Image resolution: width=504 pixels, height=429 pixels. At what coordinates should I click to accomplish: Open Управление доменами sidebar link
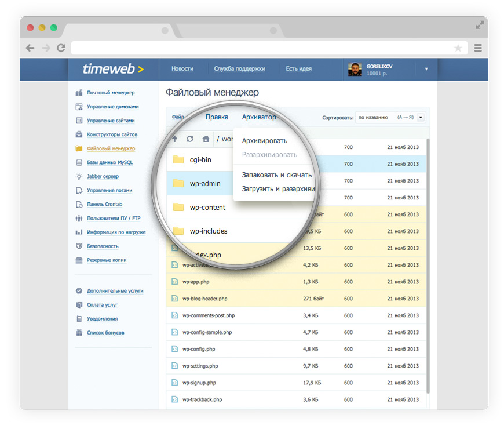tap(113, 107)
